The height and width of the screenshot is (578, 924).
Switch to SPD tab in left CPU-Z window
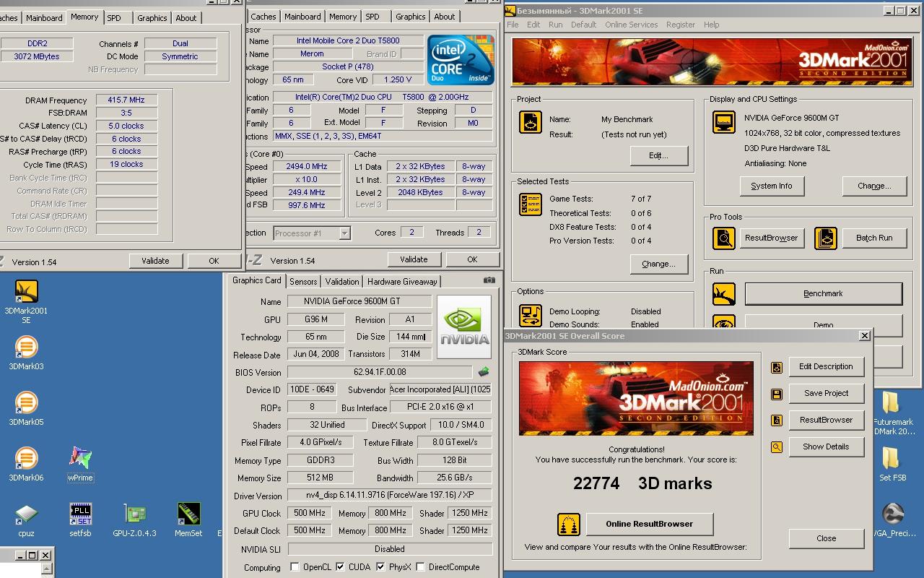coord(114,17)
